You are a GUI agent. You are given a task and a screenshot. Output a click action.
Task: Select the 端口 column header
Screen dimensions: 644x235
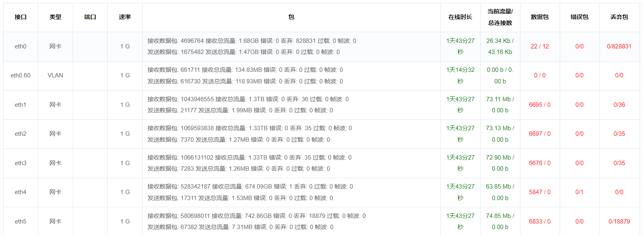pyautogui.click(x=90, y=17)
